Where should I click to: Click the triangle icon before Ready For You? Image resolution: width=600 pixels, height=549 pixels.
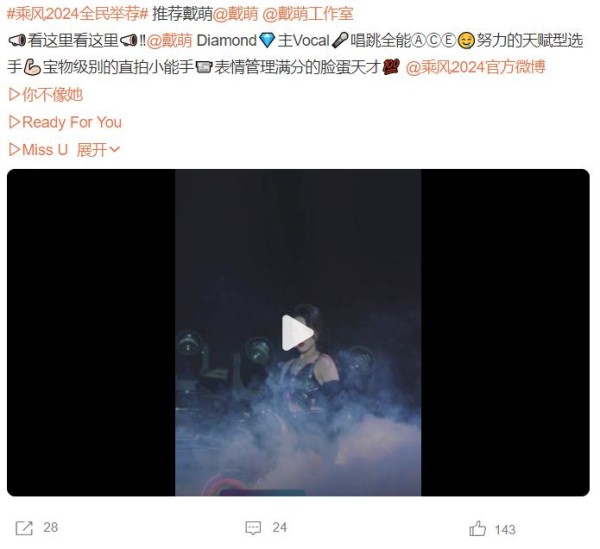(14, 122)
